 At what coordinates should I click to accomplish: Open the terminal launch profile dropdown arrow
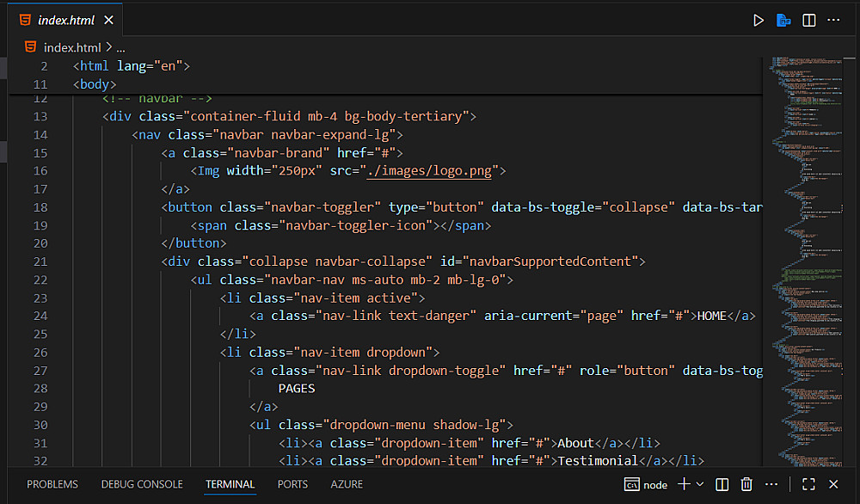(x=700, y=484)
